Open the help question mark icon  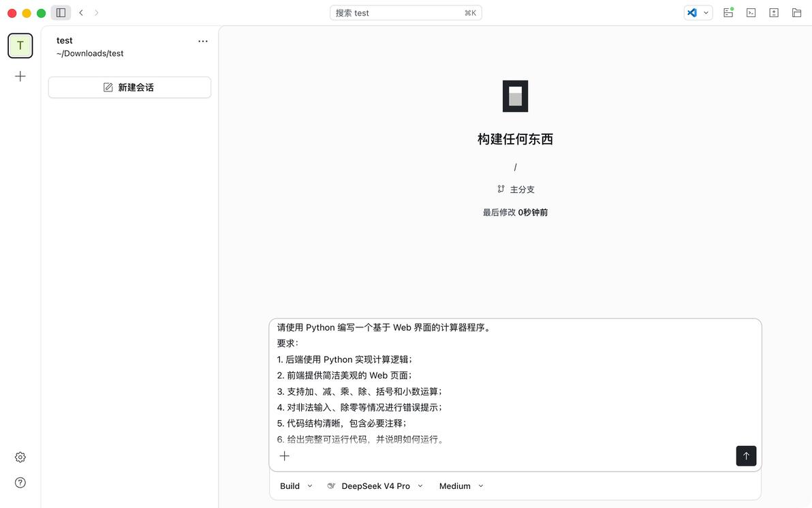(20, 483)
